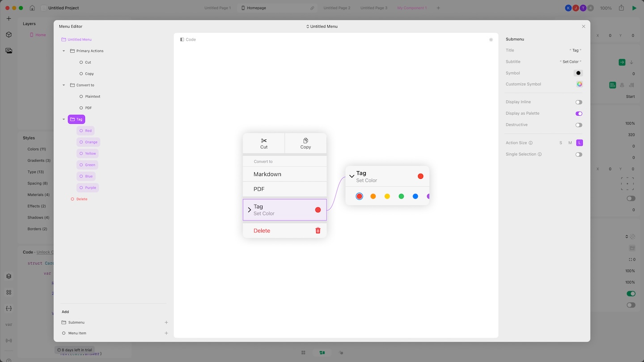Open the media library icon in sidebar
This screenshot has width=644, height=362.
pos(9,51)
